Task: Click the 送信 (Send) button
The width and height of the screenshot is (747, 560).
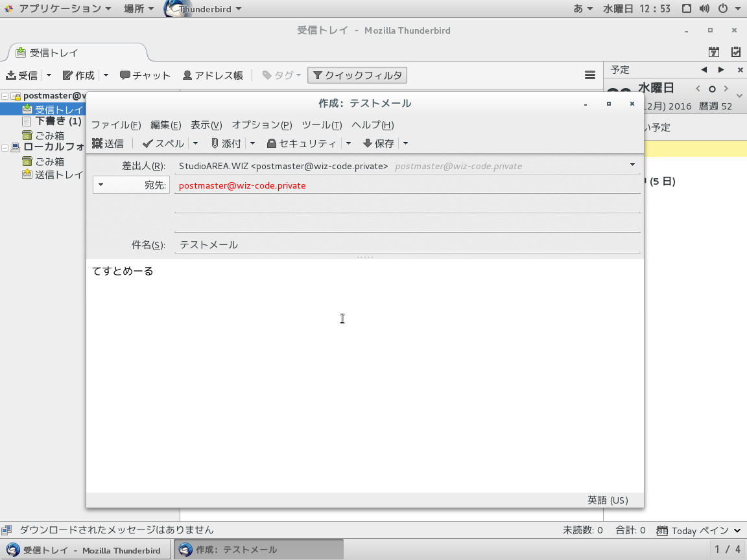Action: (108, 143)
